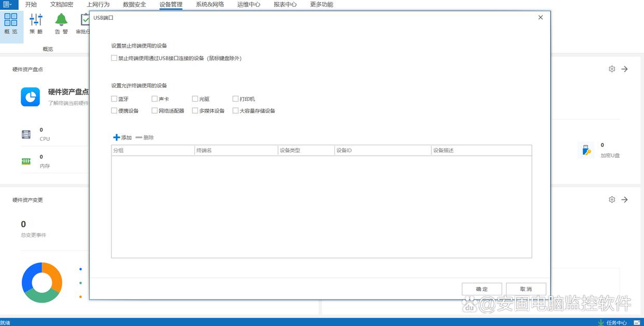Image resolution: width=644 pixels, height=326 pixels.
Task: Close the USB端口 dialog
Action: pos(540,18)
